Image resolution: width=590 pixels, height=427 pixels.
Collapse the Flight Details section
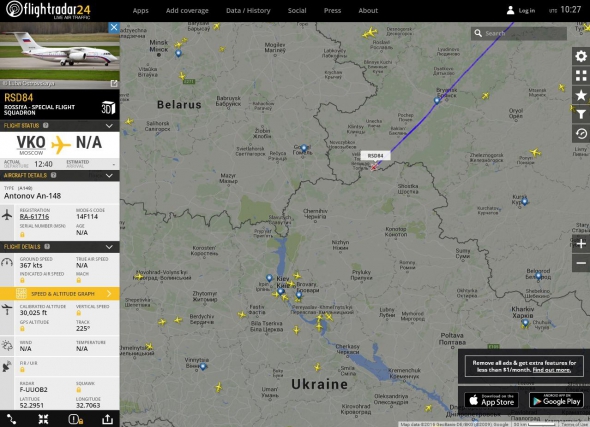[109, 247]
